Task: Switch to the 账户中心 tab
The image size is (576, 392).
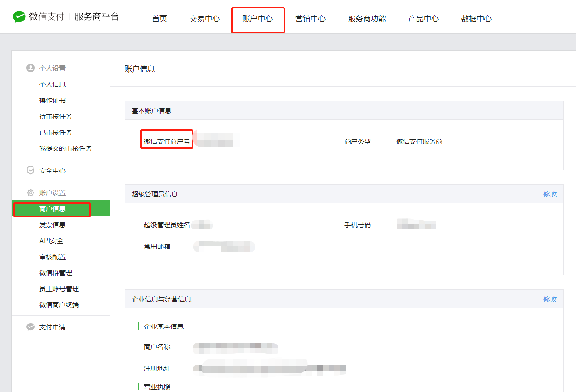Action: click(258, 19)
